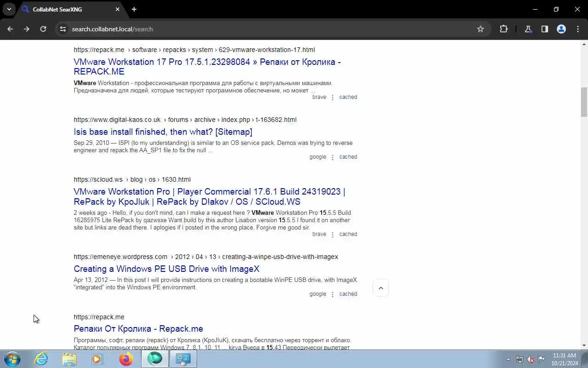This screenshot has width=588, height=368.
Task: Click the repack.me 629-vmware-workstation-17.html URL text
Action: [194, 50]
